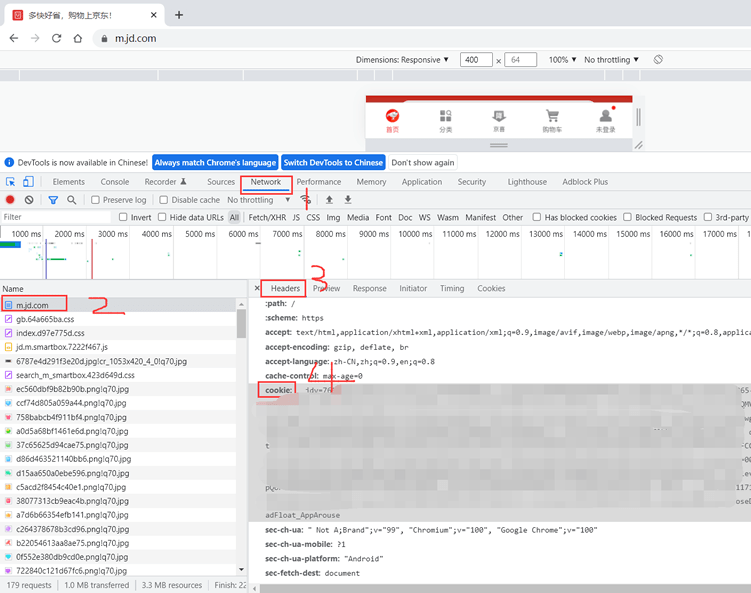Select jd.m.smartbox.7222f467.js request

pyautogui.click(x=118, y=347)
